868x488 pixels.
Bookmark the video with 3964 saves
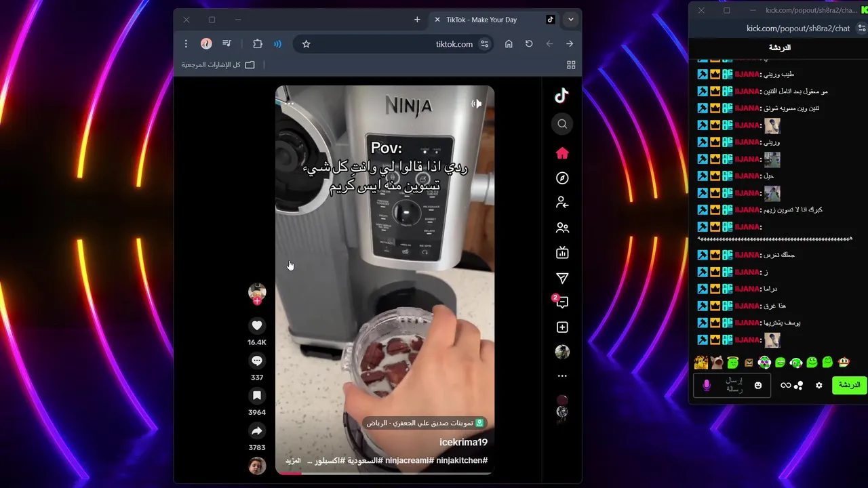tap(257, 395)
